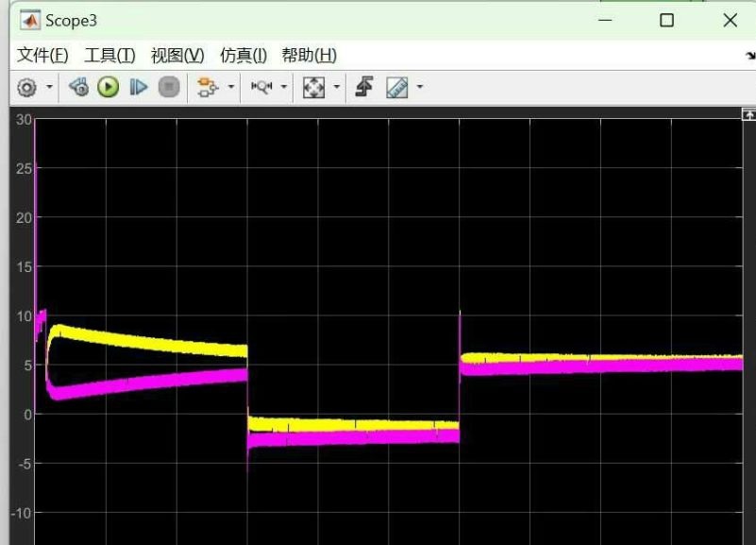Click the Step Back toolbar icon
Screen dimensions: 756x545
[79, 87]
